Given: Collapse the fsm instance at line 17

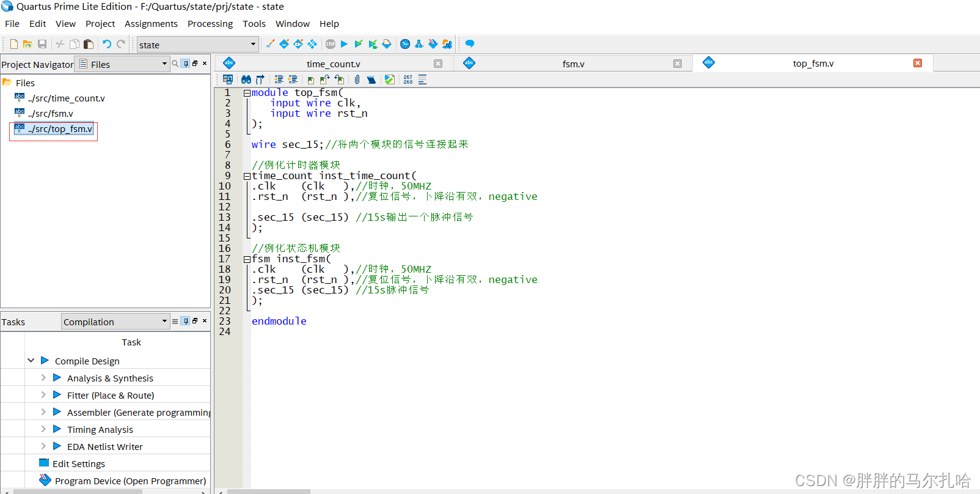Looking at the screenshot, I should tap(247, 259).
